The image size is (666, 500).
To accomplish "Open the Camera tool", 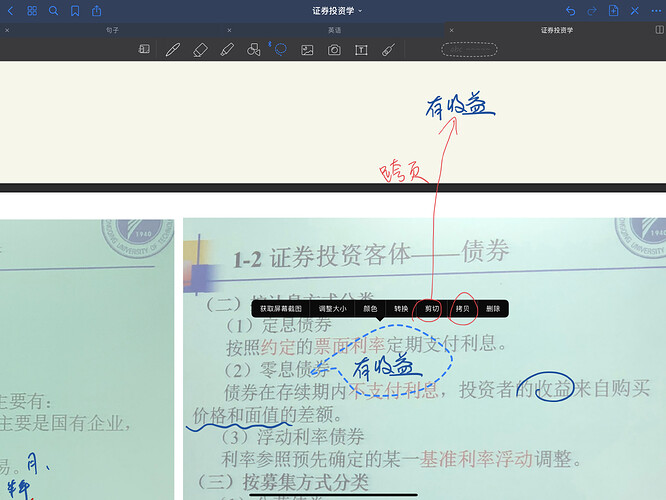I will coord(334,50).
